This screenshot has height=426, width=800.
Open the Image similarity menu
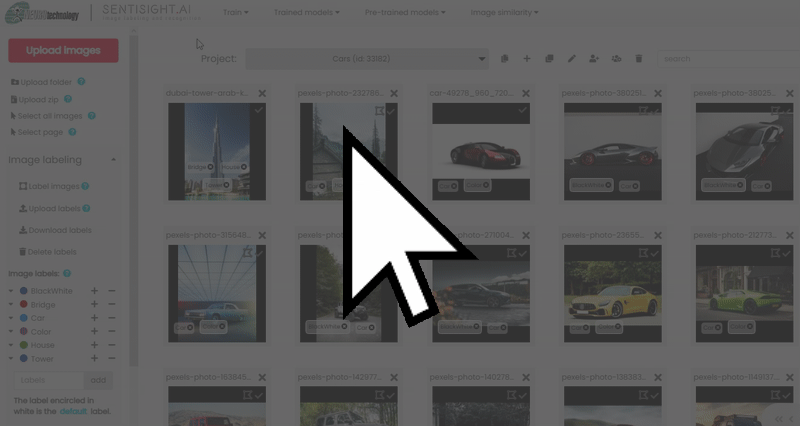coord(504,12)
